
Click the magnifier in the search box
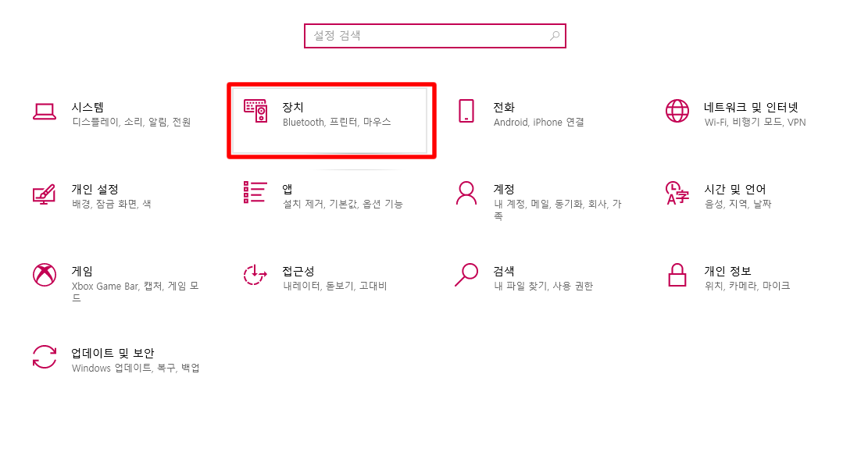coord(555,36)
